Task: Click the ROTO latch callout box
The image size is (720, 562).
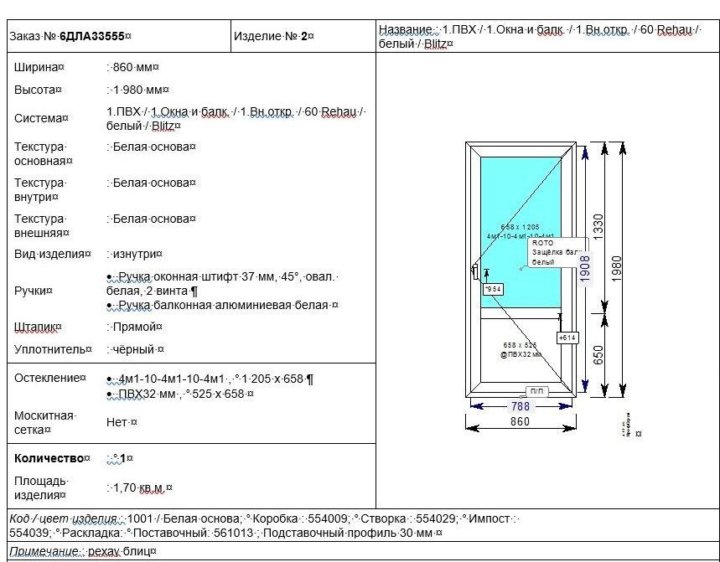Action: (x=554, y=254)
